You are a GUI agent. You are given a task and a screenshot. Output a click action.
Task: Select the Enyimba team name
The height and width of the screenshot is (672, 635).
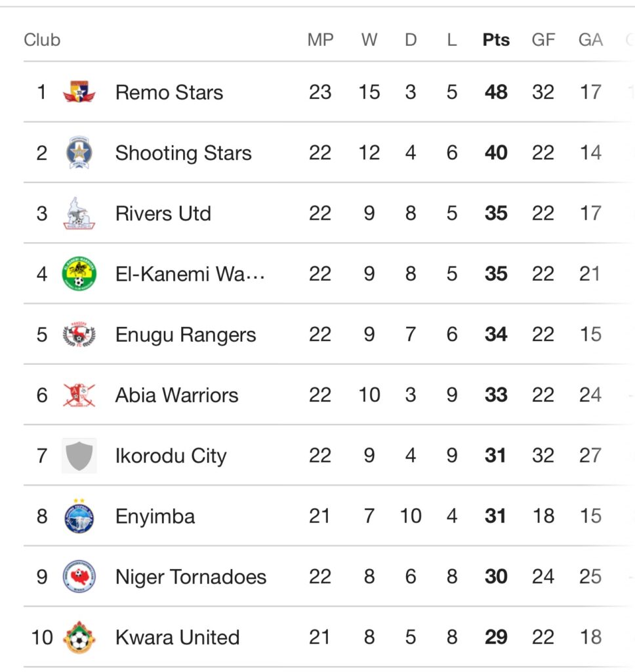point(155,516)
